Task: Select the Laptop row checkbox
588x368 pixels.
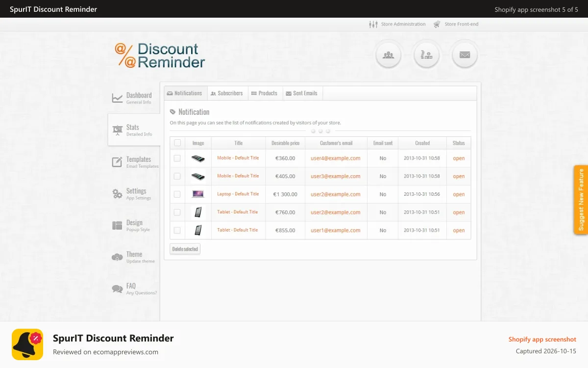Action: (x=177, y=194)
